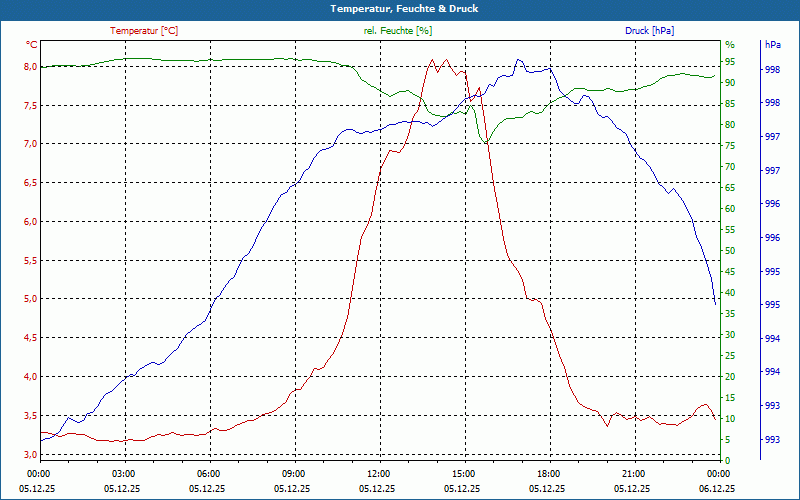Click the '95' humidity axis value

730,62
